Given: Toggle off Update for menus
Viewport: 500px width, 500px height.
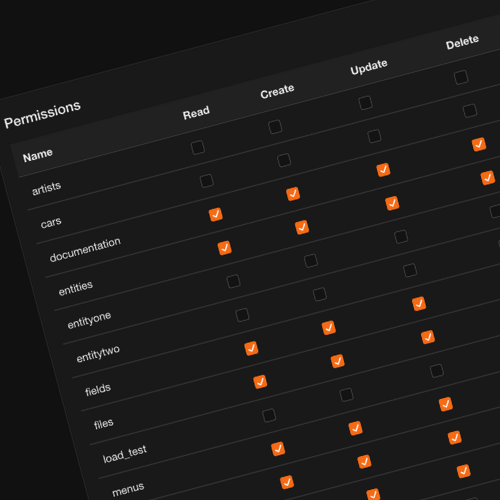Looking at the screenshot, I should (446, 404).
